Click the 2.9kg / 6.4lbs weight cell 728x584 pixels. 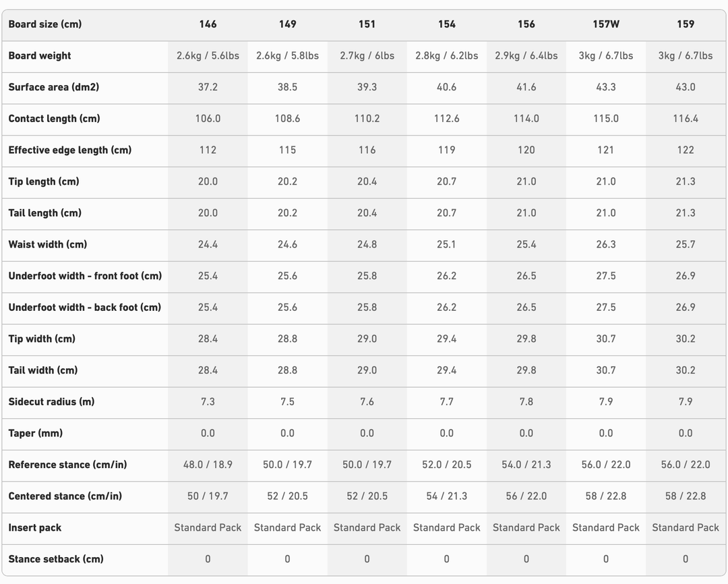pyautogui.click(x=526, y=56)
